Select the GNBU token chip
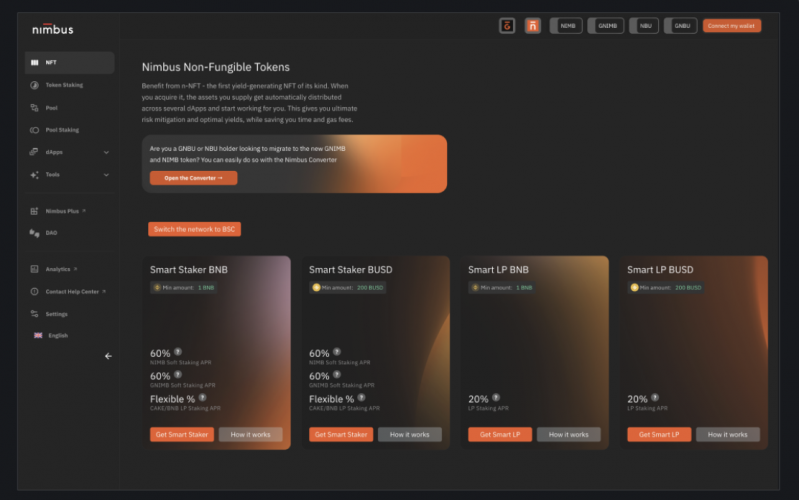The image size is (799, 500). 681,25
